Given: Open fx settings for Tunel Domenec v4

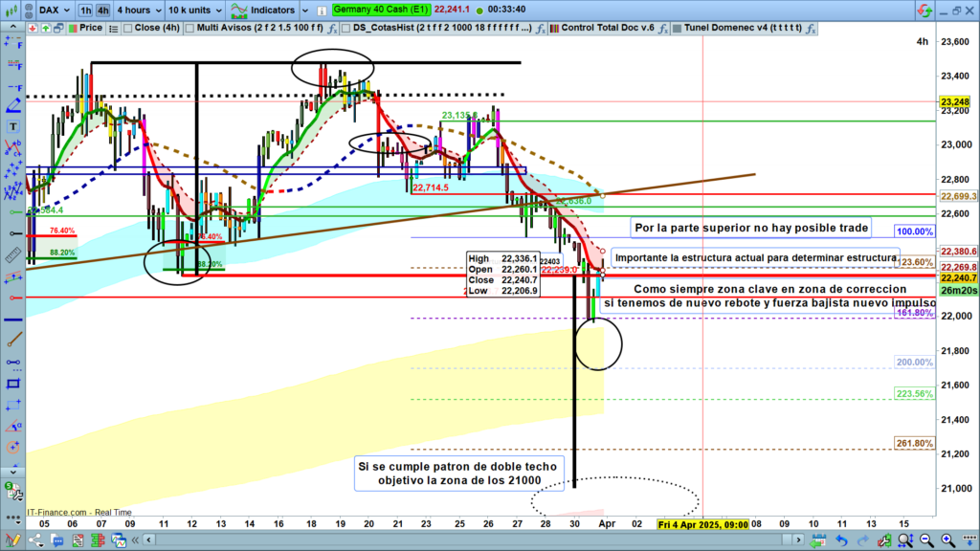Looking at the screenshot, I should [810, 28].
